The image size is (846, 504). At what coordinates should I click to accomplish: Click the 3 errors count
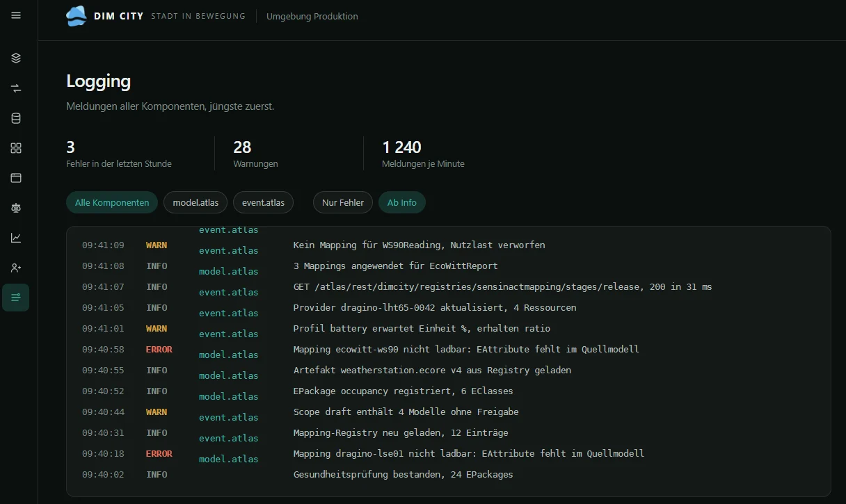pos(70,147)
